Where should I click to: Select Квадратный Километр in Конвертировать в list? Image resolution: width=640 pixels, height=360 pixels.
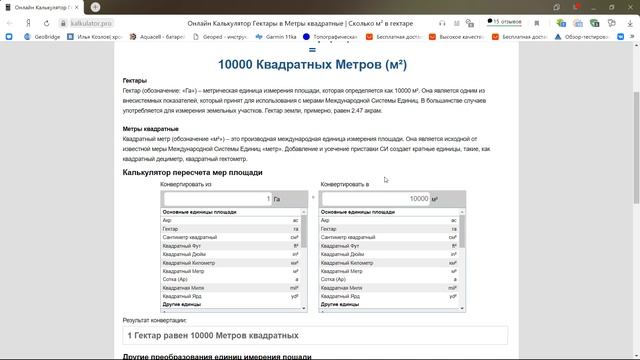tap(389, 263)
